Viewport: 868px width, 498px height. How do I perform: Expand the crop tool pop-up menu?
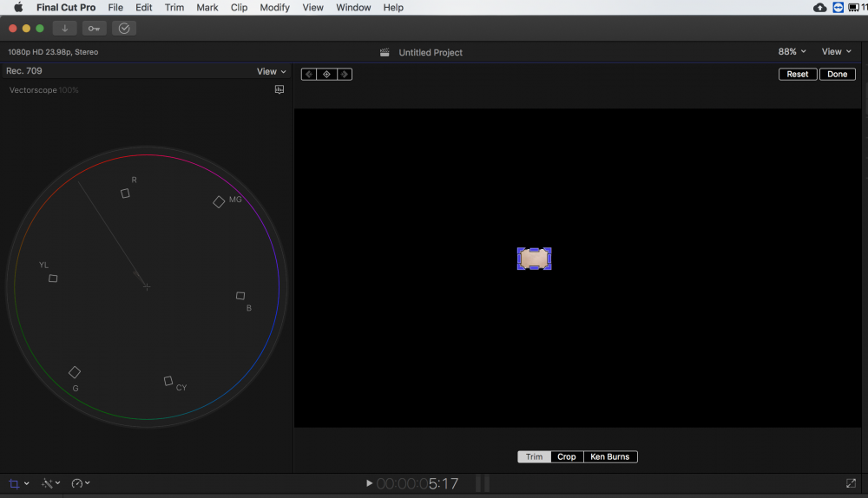coord(27,483)
